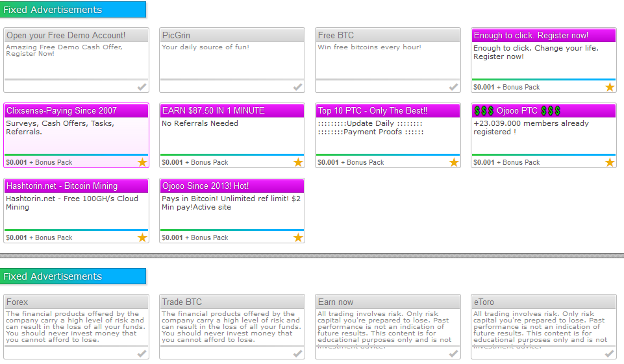The height and width of the screenshot is (364, 624).
Task: Open Enough to click. Register now! ad
Action: click(x=531, y=36)
